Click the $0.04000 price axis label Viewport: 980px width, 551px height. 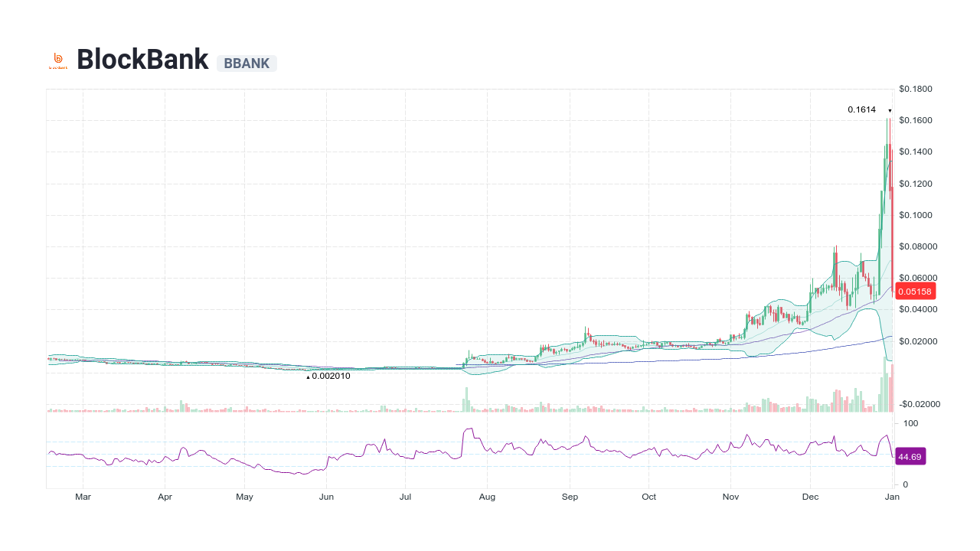tap(918, 310)
